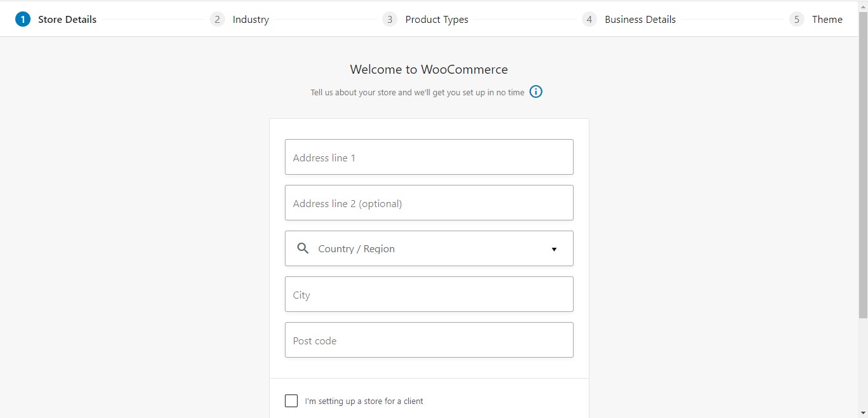Image resolution: width=868 pixels, height=418 pixels.
Task: Go to the Business Details step label
Action: [640, 19]
